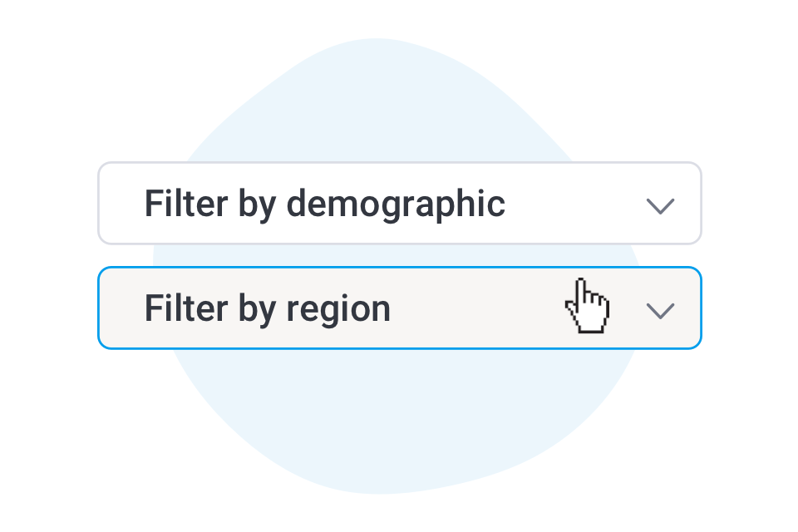The image size is (798, 532).
Task: Open the Filter by region dropdown
Action: [399, 308]
